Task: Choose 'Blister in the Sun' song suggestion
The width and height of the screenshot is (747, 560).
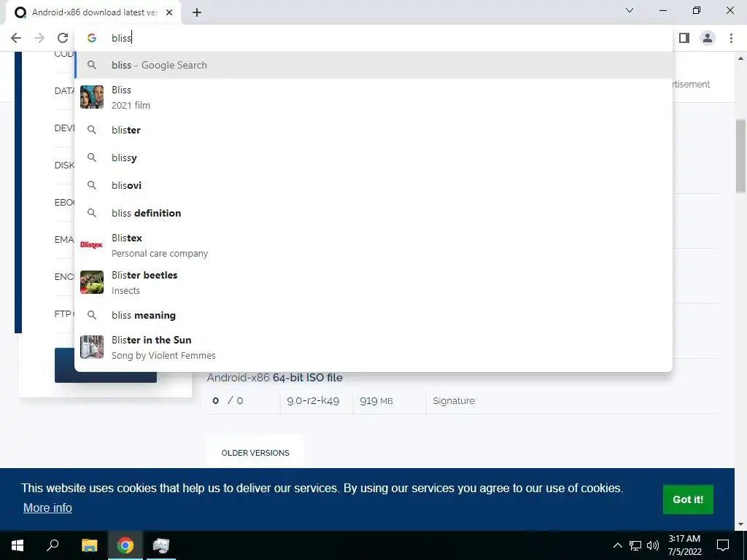Action: (373, 347)
